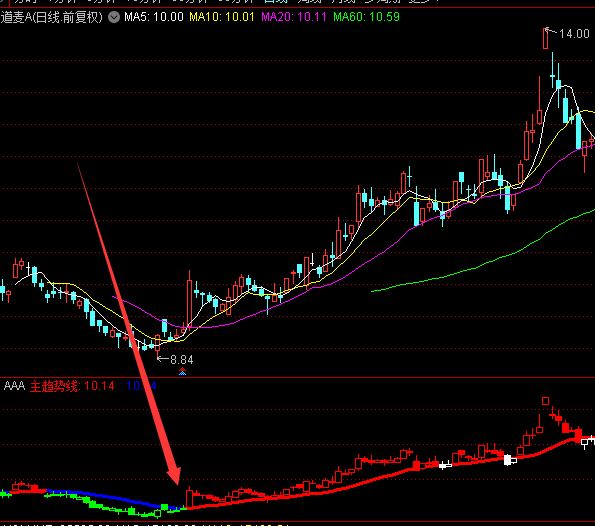Click the hollow red square at AAA panel peak
The image size is (595, 526).
(545, 401)
